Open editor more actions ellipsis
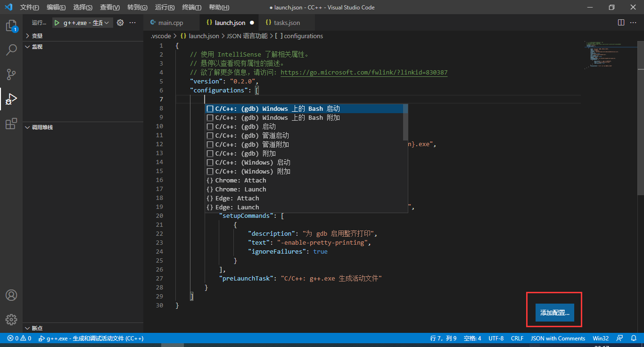The width and height of the screenshot is (644, 347). click(x=634, y=23)
